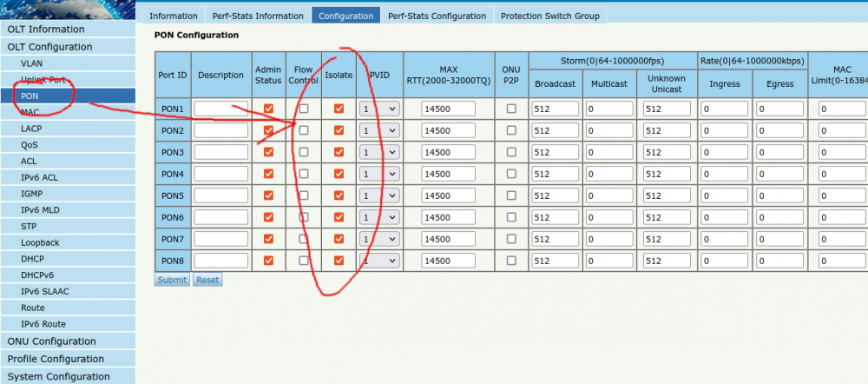
Task: Open IGMP settings in sidebar
Action: [32, 194]
